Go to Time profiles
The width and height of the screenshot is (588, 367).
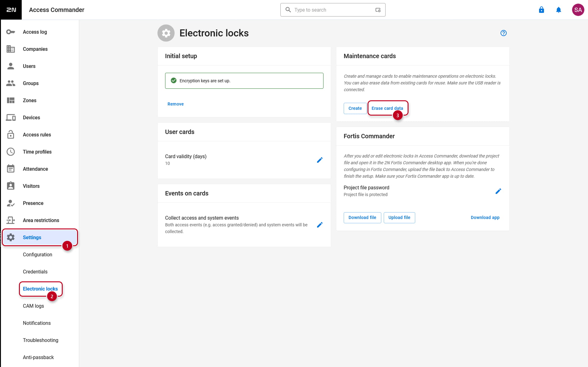coord(40,152)
